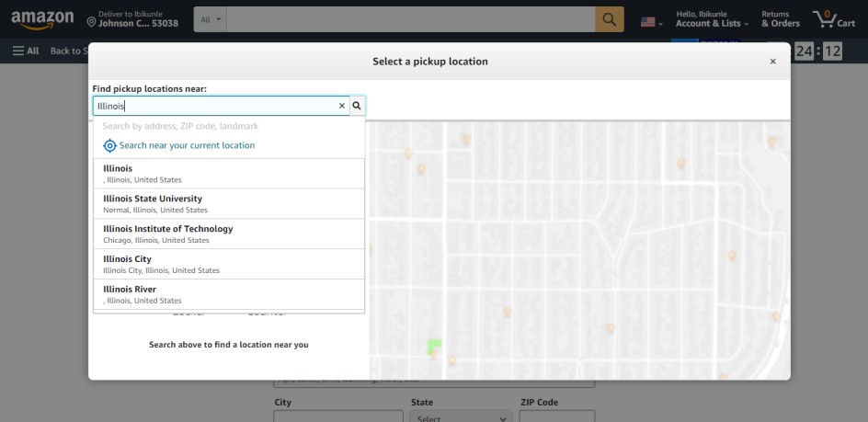Click the main Amazon search box
The width and height of the screenshot is (868, 422).
409,19
